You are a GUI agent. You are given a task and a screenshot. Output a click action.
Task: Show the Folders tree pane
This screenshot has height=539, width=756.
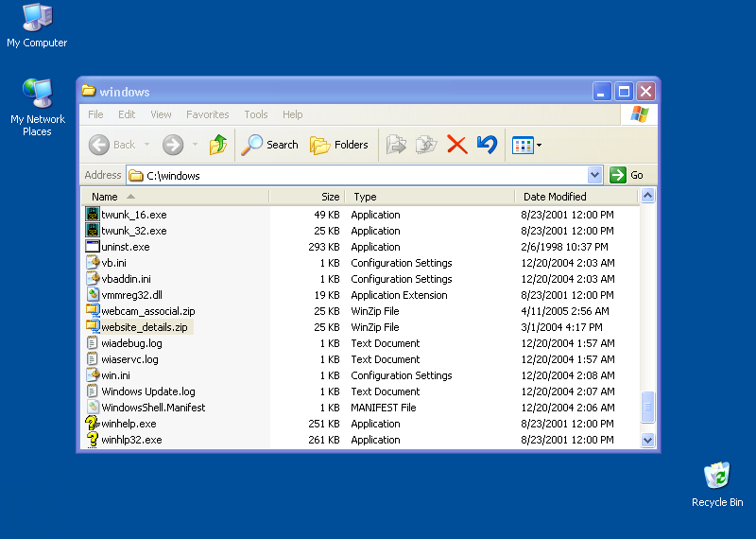point(338,145)
